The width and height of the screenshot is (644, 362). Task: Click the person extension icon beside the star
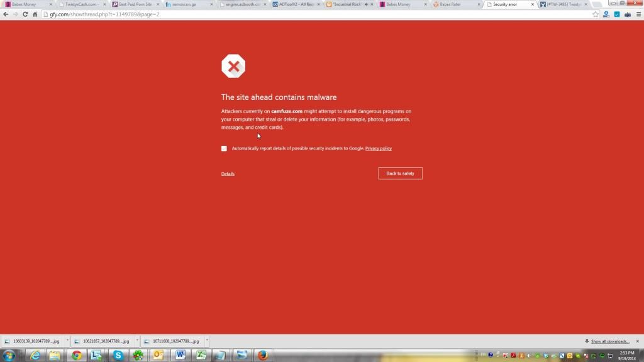point(606,14)
